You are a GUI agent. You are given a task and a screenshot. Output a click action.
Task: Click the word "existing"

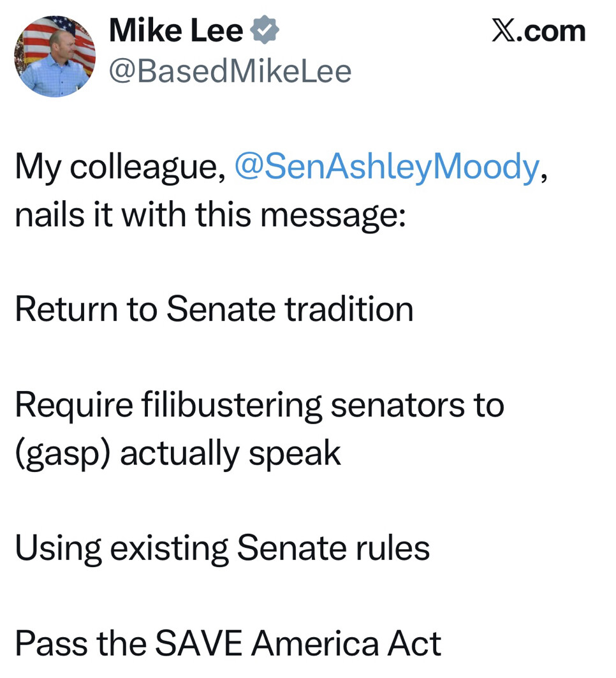pyautogui.click(x=169, y=548)
